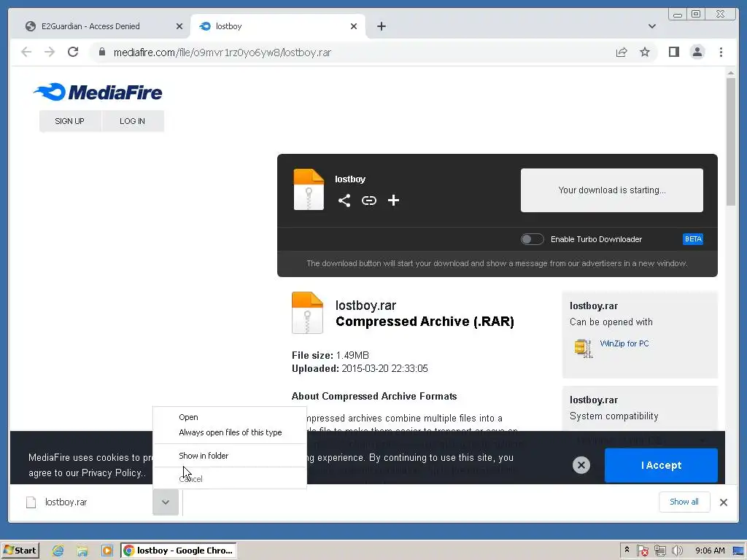Toggle Enable Turbo Downloader switch
Image resolution: width=747 pixels, height=560 pixels.
532,239
